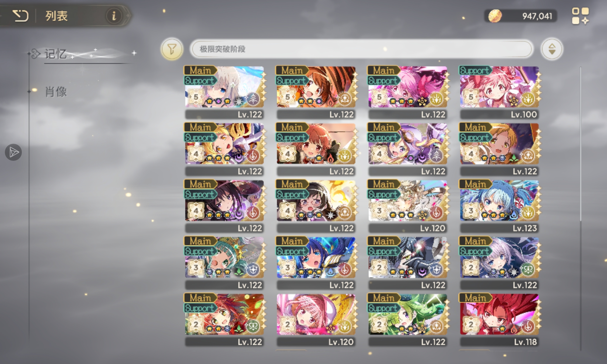Switch to the 记忆 tab

point(56,54)
